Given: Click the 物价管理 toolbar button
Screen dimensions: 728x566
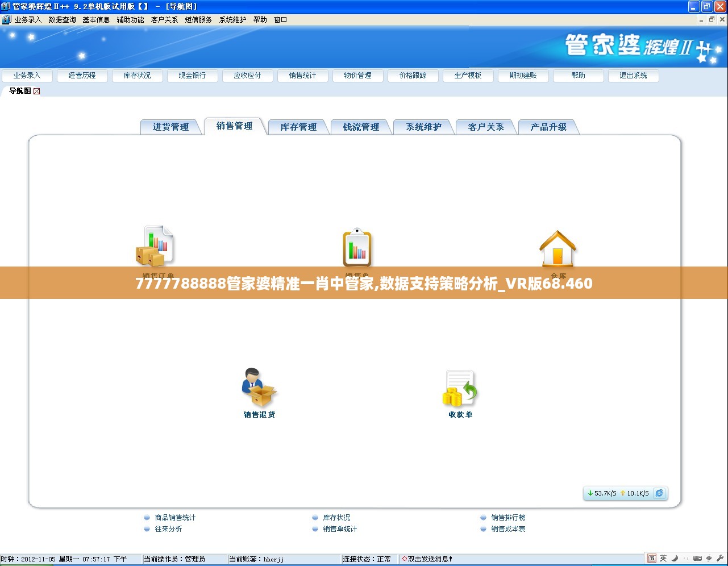Looking at the screenshot, I should pos(357,76).
